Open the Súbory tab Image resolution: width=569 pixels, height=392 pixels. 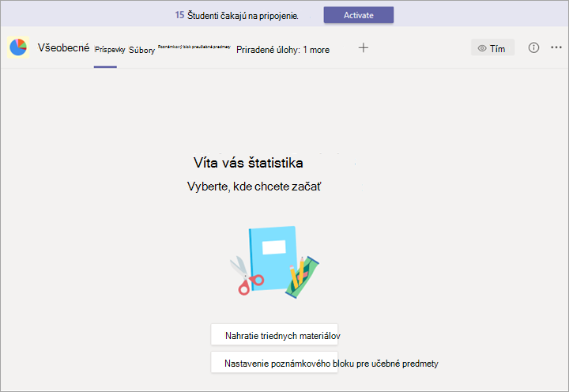[x=142, y=50]
